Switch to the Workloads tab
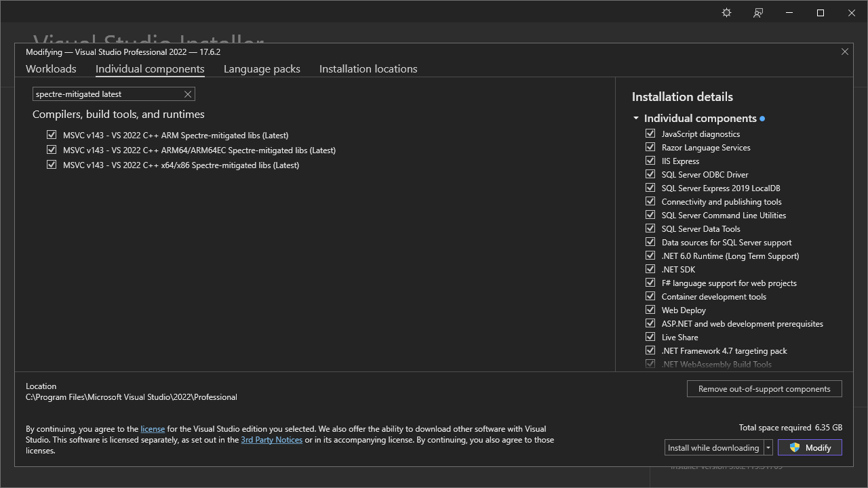The height and width of the screenshot is (488, 868). pos(51,68)
